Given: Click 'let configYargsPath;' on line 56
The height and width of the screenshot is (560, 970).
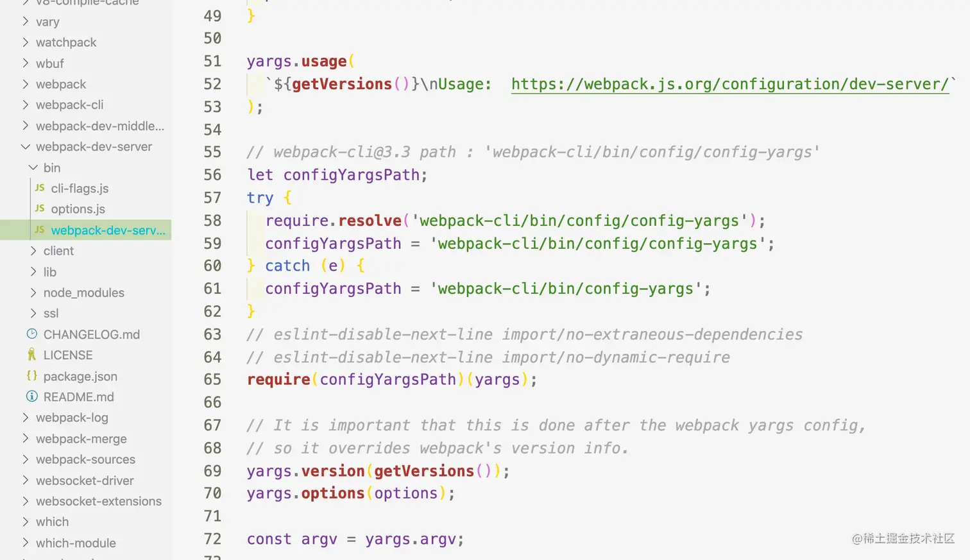Looking at the screenshot, I should click(337, 175).
